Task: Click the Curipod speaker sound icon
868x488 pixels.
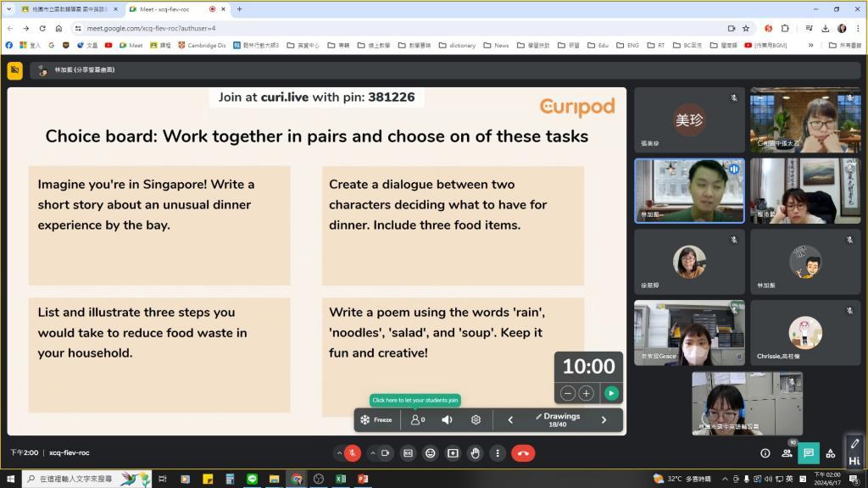Action: click(447, 419)
